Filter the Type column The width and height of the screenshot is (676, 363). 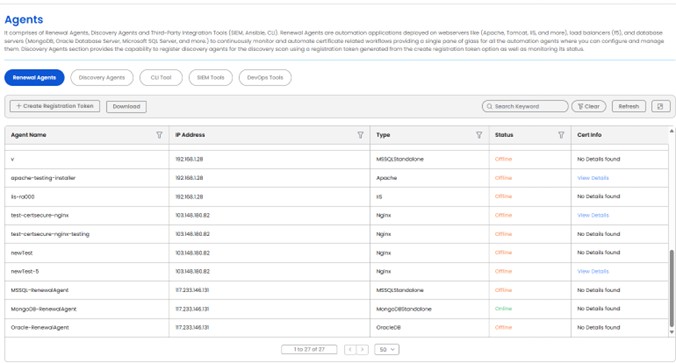tap(479, 135)
